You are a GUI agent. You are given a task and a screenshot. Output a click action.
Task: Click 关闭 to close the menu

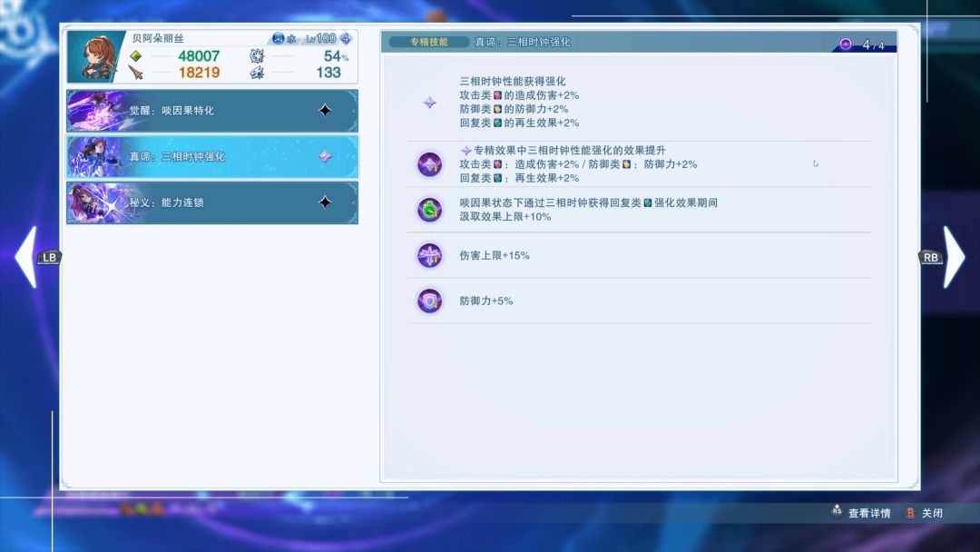click(932, 513)
